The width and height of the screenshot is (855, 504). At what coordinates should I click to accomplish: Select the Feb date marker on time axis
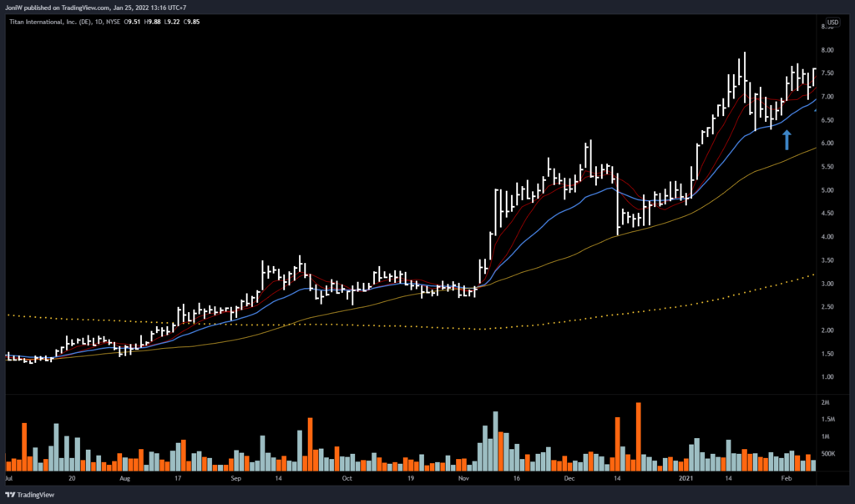click(787, 480)
